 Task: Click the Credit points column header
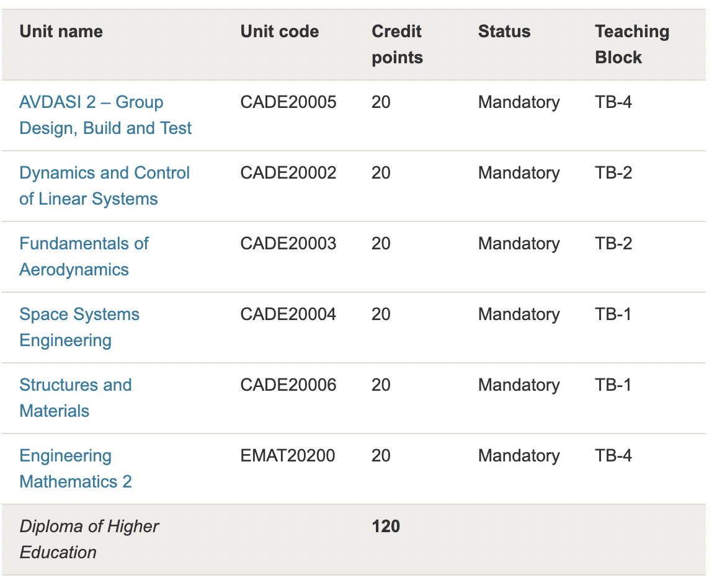tap(397, 44)
